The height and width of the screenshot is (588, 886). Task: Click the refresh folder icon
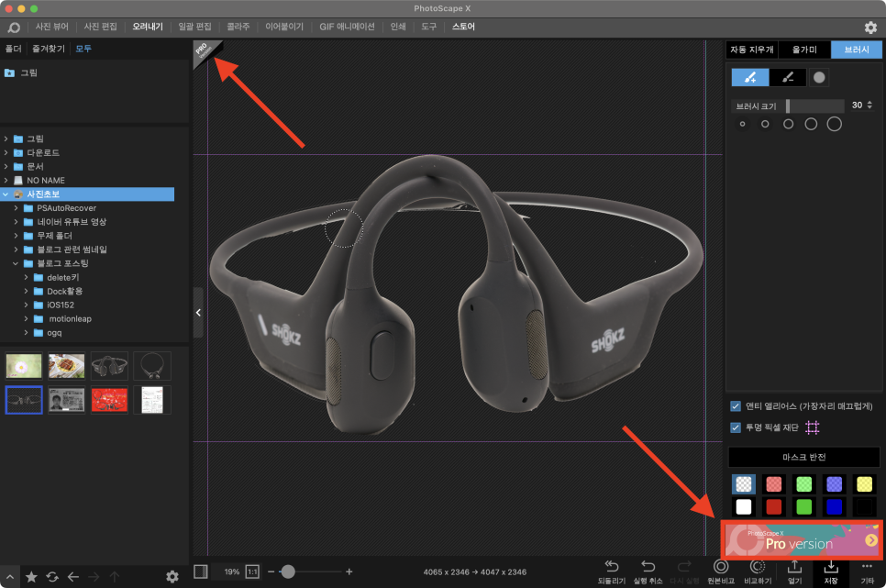(x=52, y=577)
